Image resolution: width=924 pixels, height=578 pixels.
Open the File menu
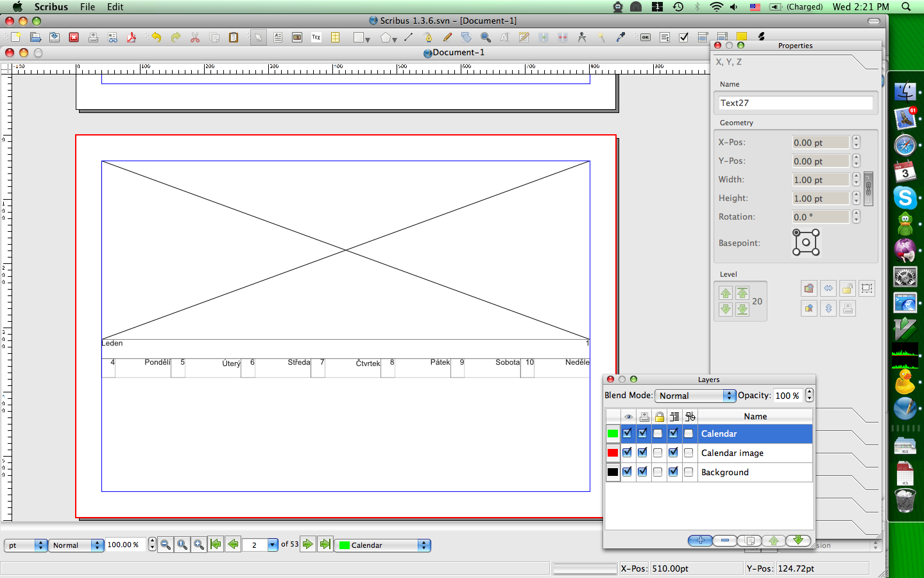[x=87, y=6]
